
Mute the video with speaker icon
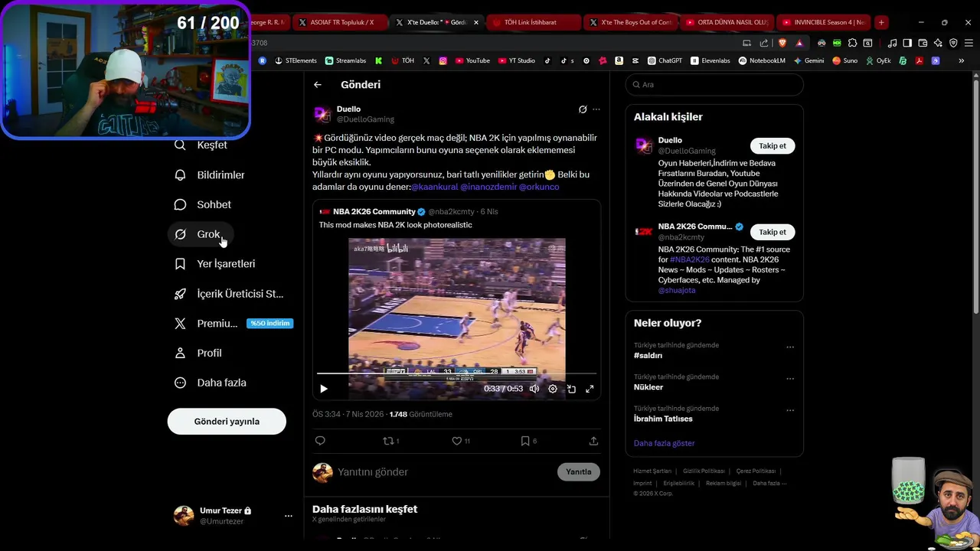pos(534,389)
